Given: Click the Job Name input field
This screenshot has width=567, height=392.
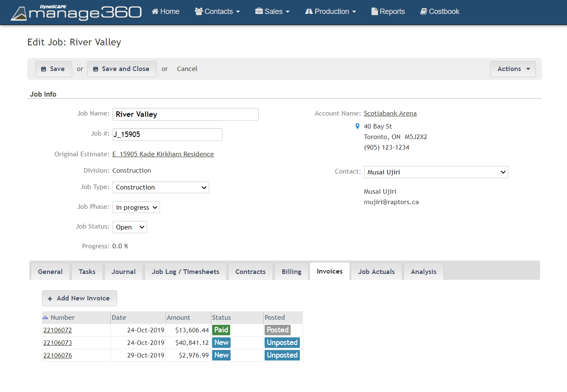Looking at the screenshot, I should pos(185,114).
